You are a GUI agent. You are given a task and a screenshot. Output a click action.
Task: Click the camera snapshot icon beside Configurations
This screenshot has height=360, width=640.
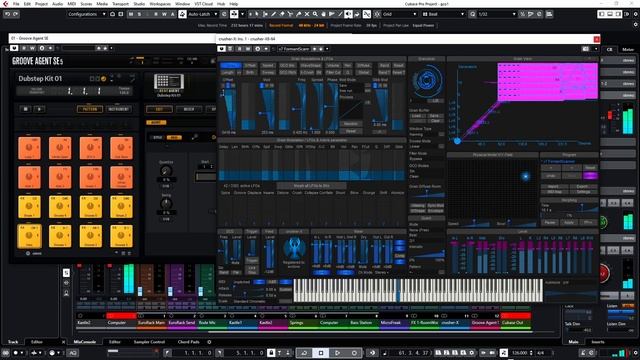click(113, 14)
